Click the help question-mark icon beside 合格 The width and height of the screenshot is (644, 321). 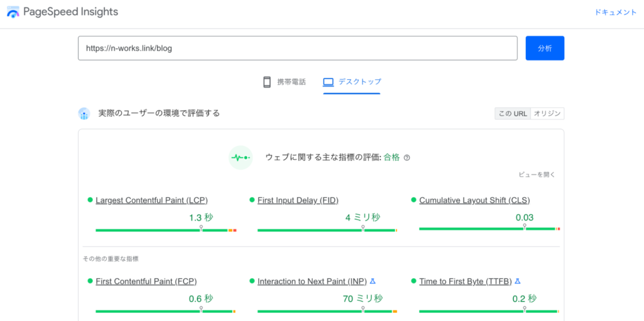tap(407, 158)
